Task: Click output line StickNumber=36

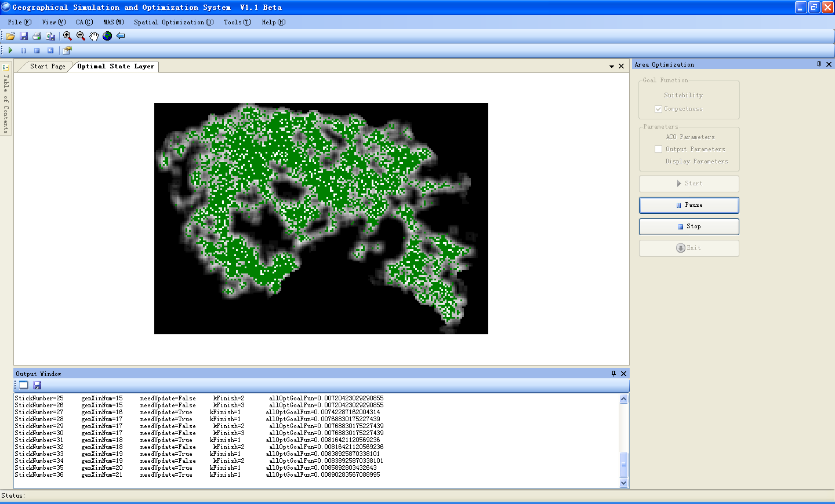Action: coord(197,474)
